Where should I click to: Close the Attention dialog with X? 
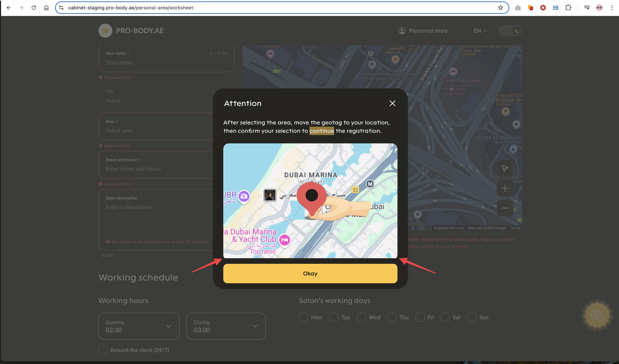click(392, 103)
